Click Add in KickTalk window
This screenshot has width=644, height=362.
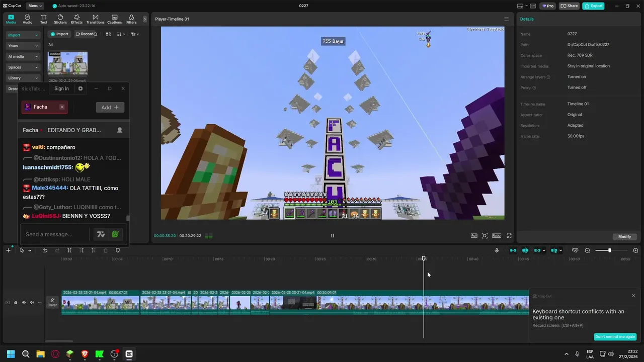(x=110, y=107)
